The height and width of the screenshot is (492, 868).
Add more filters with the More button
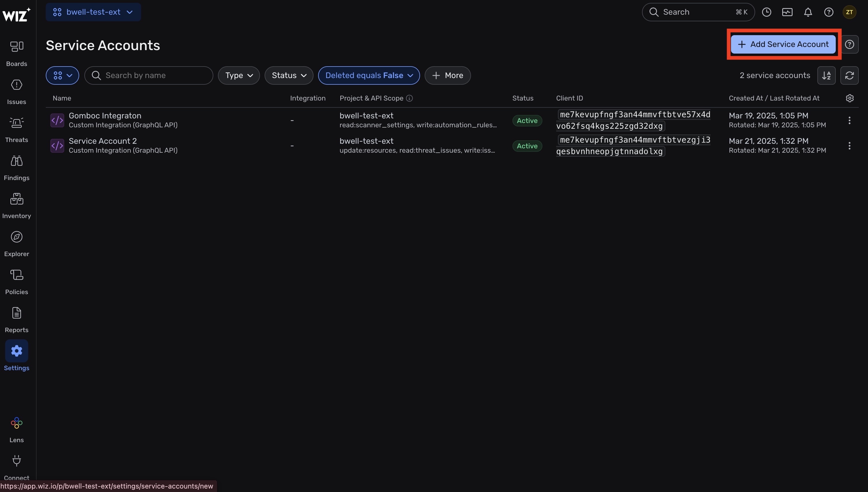coord(447,75)
